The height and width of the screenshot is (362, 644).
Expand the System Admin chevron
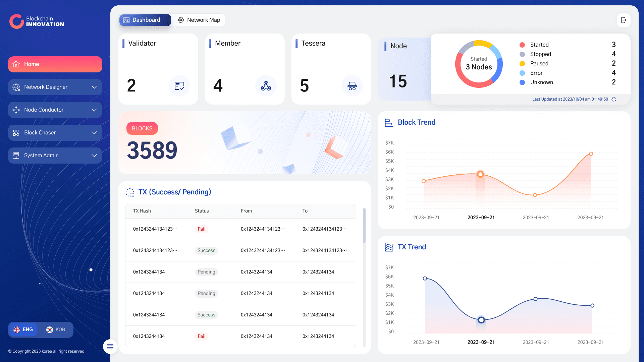pyautogui.click(x=94, y=156)
